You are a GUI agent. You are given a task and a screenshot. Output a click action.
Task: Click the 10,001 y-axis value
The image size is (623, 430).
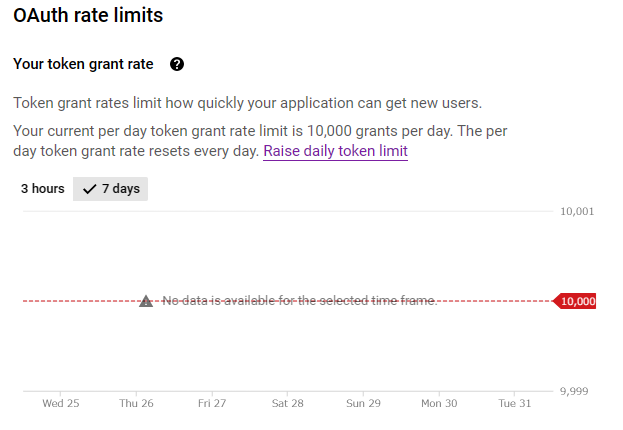point(577,211)
